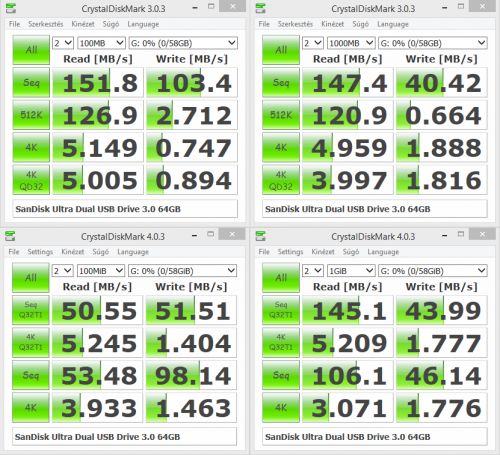Minimize the CrystalDiskMark 4.0.3 1GiB window

point(444,235)
